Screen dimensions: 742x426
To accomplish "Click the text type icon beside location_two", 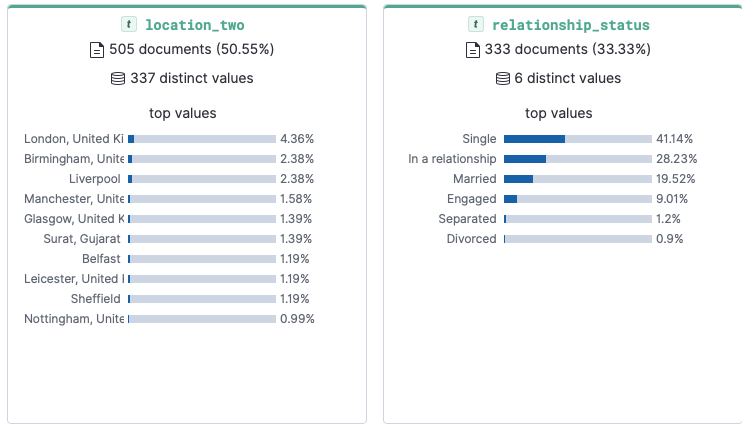I will [x=128, y=25].
